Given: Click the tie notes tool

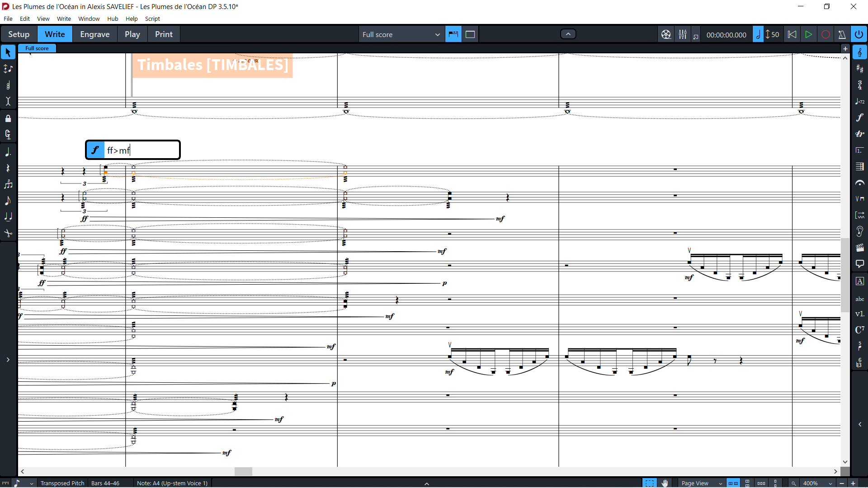Looking at the screenshot, I should 8,217.
